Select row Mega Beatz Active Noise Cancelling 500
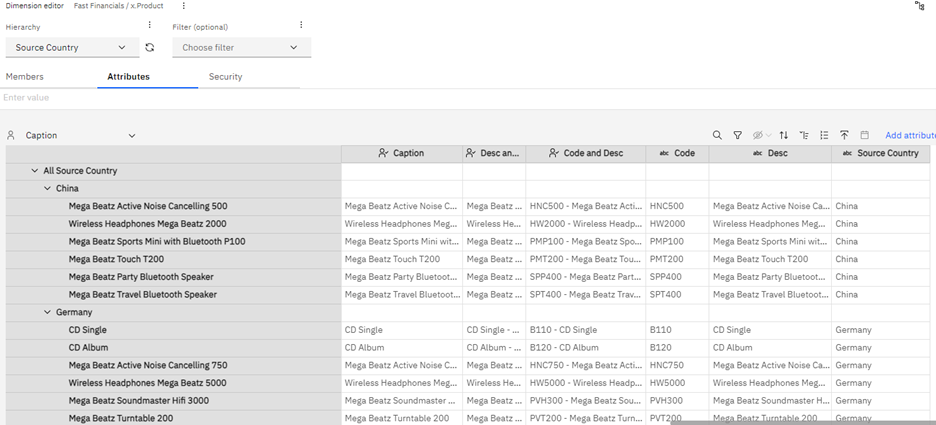This screenshot has height=425, width=936. coord(174,207)
